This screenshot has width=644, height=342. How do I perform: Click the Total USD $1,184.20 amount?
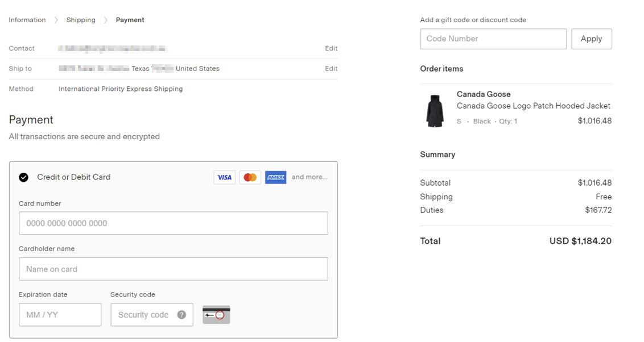coord(580,241)
